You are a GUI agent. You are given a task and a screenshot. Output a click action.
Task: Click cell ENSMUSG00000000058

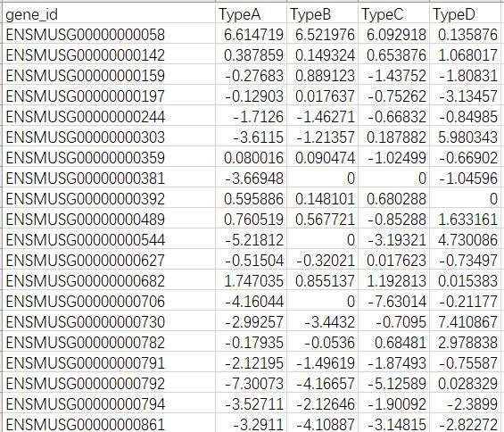[109, 34]
